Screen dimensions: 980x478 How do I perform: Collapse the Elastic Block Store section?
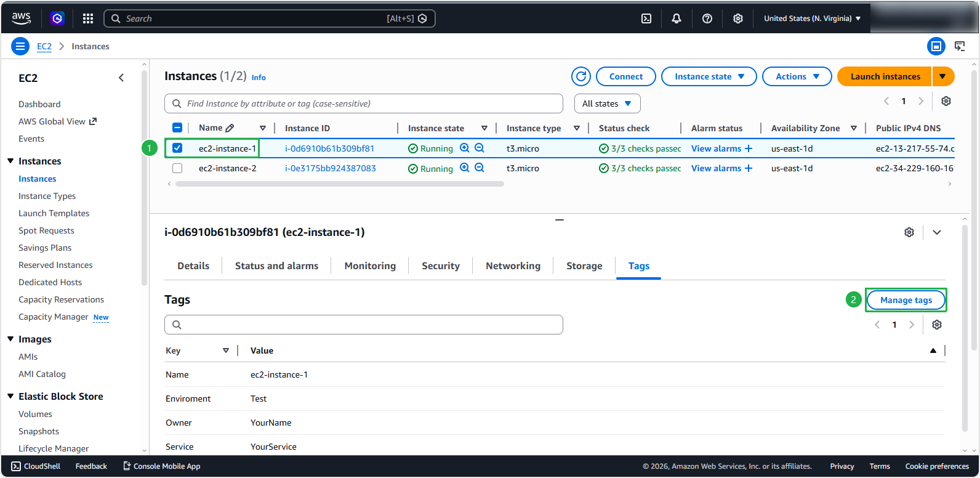[x=10, y=396]
